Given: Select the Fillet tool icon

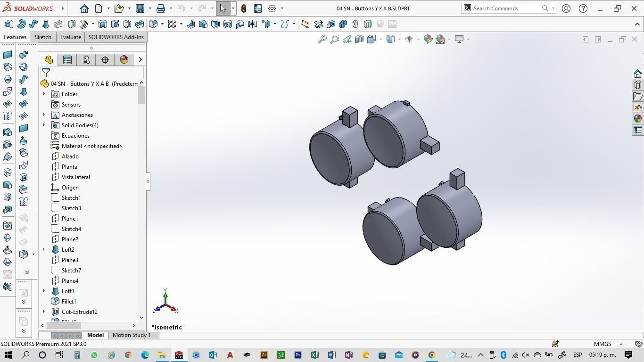Looking at the screenshot, I should (x=153, y=24).
